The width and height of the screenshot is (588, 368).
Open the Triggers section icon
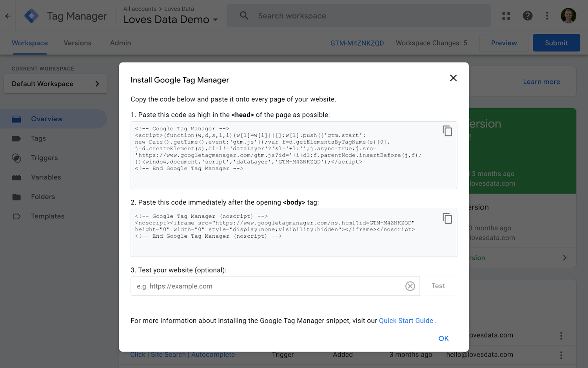(16, 158)
